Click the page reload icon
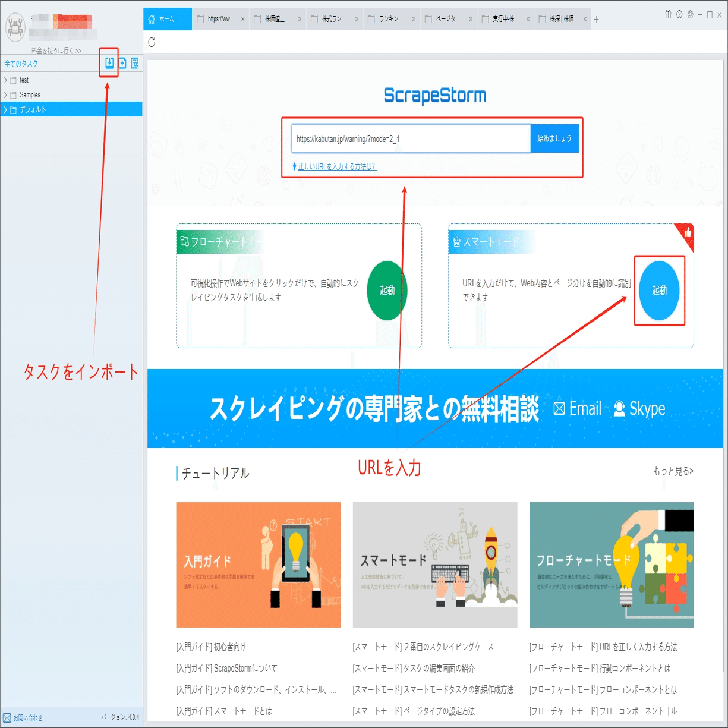The height and width of the screenshot is (728, 728). tap(152, 42)
